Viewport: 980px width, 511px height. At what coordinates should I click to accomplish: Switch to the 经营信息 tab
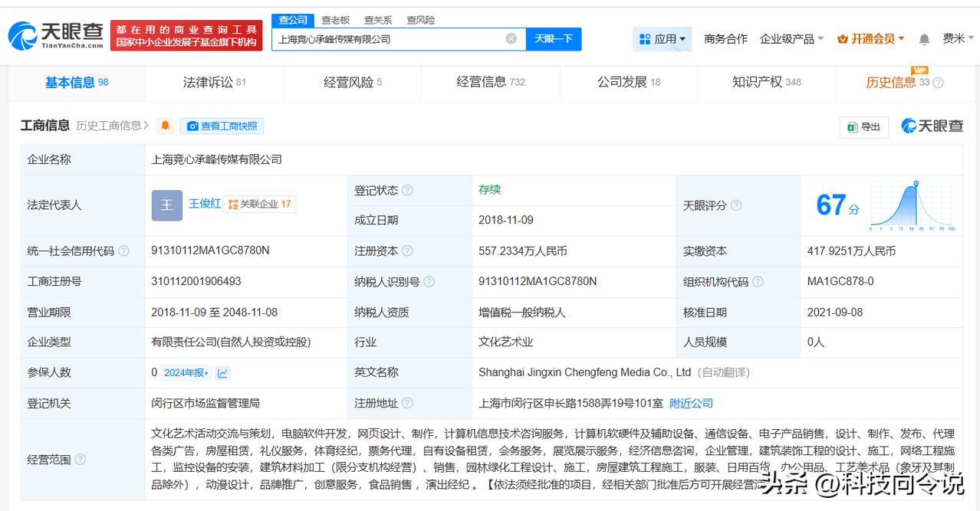491,83
